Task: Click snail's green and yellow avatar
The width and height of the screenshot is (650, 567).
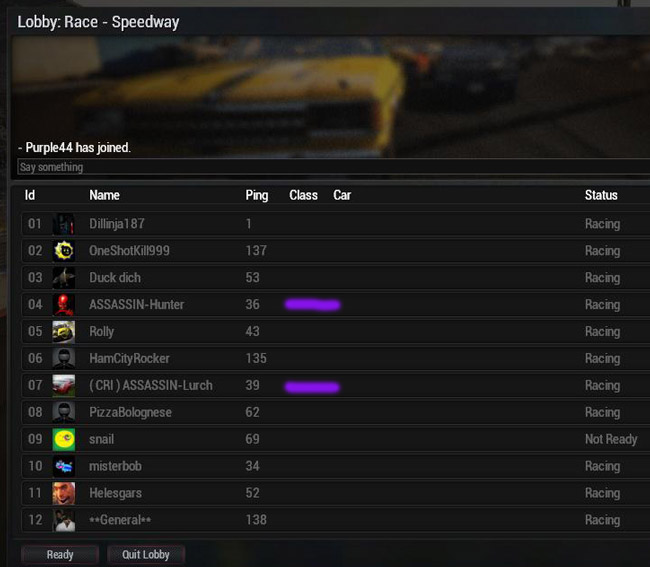Action: [x=64, y=439]
